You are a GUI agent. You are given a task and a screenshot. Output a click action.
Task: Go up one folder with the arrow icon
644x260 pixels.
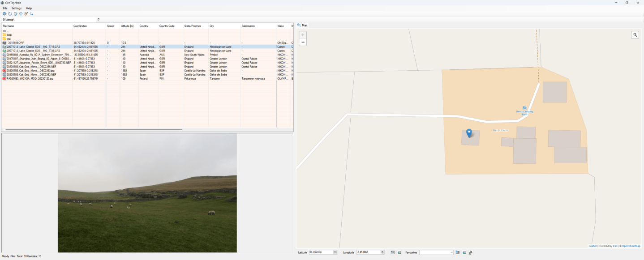pos(99,20)
